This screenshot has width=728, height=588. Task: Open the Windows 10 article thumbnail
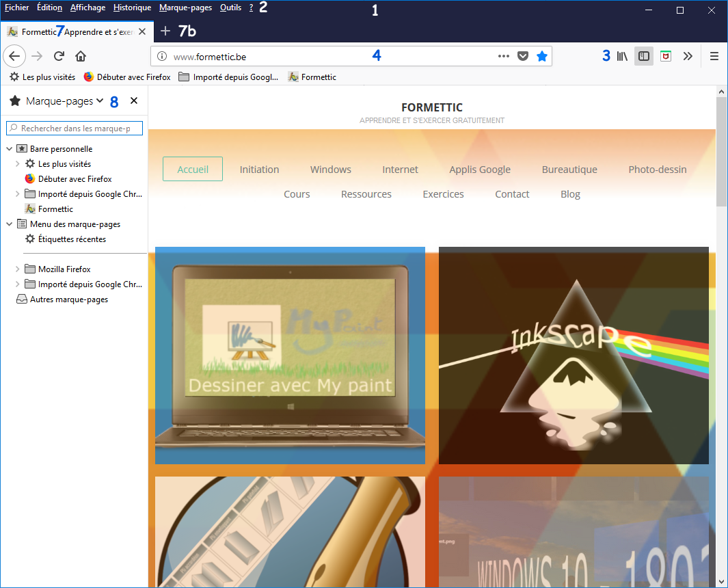coord(574,532)
